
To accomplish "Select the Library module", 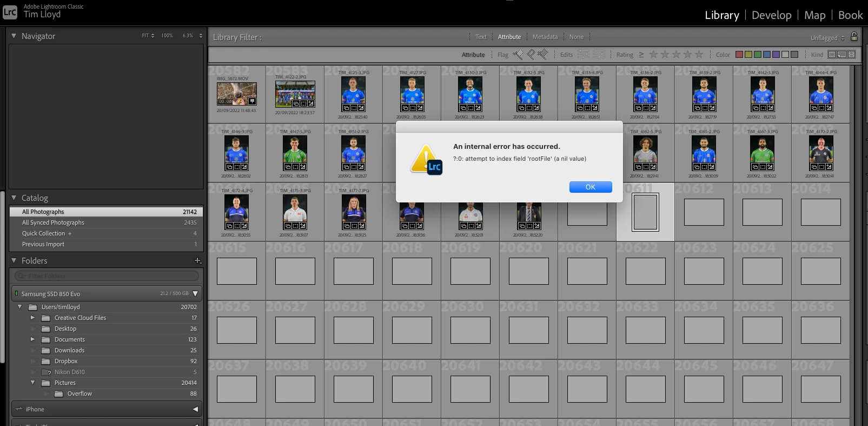I will pos(722,15).
